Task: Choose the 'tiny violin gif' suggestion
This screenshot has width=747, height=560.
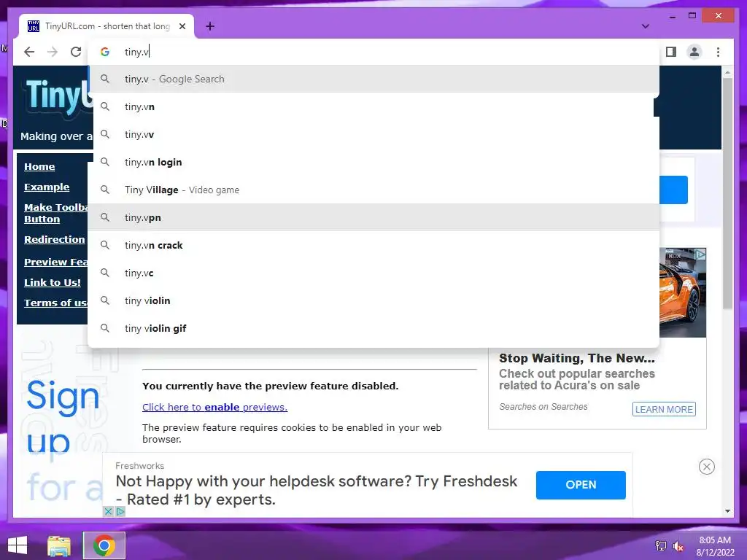Action: coord(374,328)
